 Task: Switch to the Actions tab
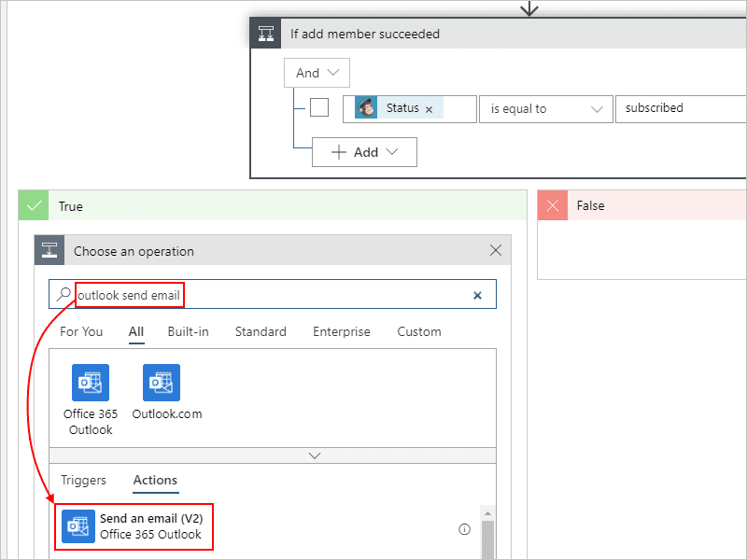[155, 480]
